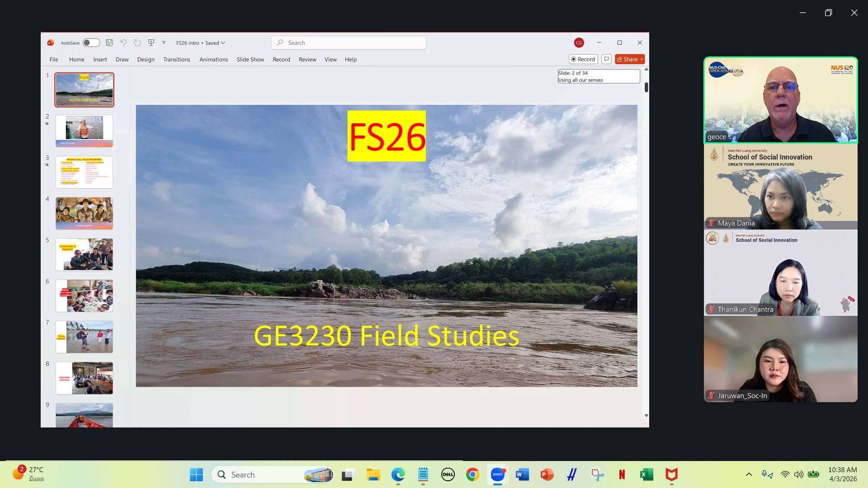Open Customize Quick Access Toolbar dropdown
The width and height of the screenshot is (868, 488).
164,42
